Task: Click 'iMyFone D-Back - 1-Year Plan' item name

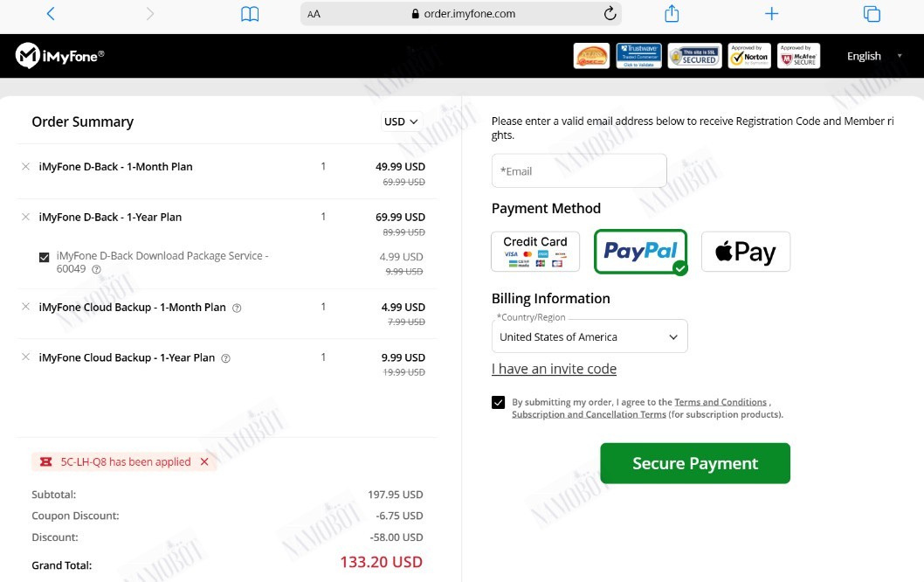Action: [x=110, y=217]
